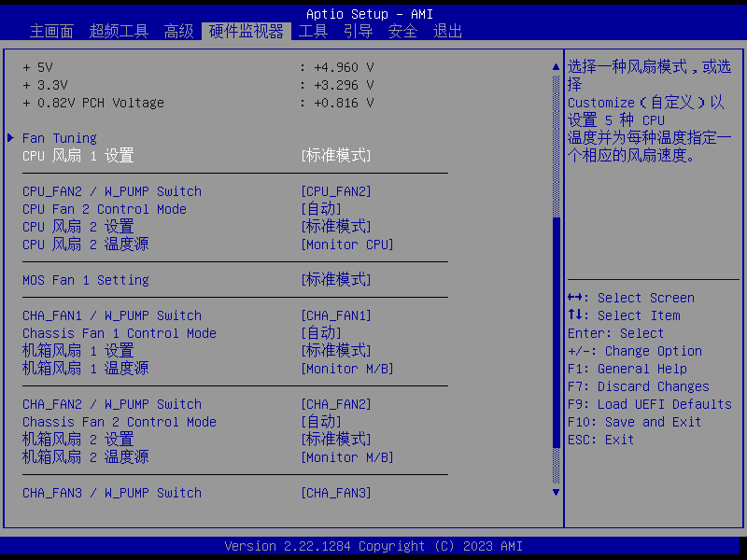Open CPU Fan 2 Control Mode option
The width and height of the screenshot is (747, 560).
pos(320,209)
